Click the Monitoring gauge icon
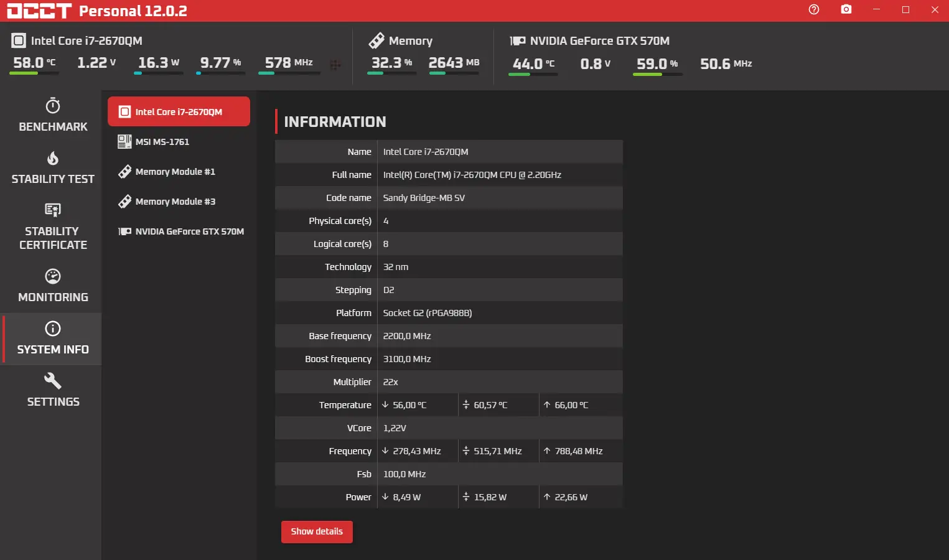949x560 pixels. click(x=53, y=276)
